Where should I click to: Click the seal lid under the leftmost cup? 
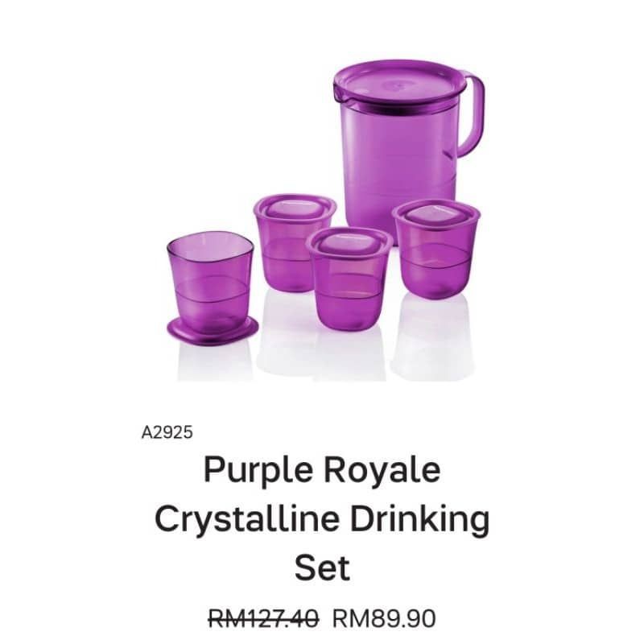click(x=213, y=329)
